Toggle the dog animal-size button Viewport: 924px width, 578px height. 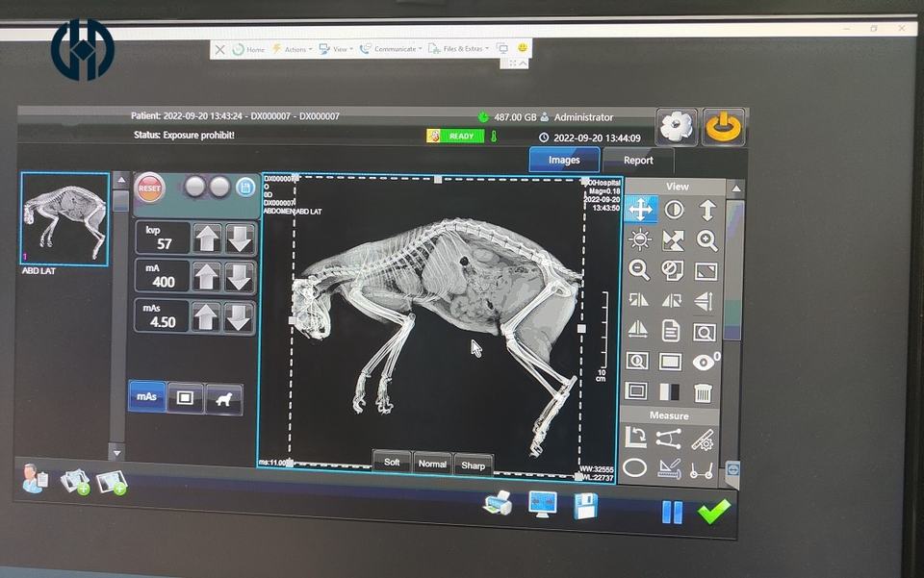point(223,400)
